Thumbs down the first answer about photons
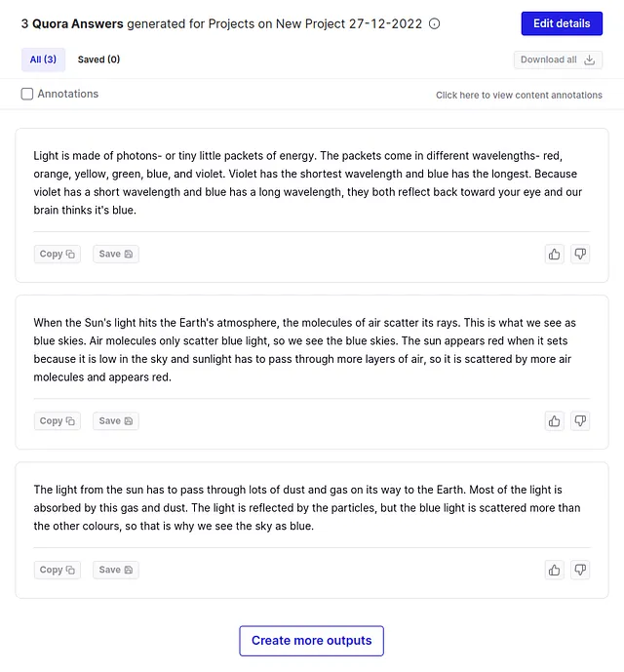This screenshot has width=624, height=672. pos(580,255)
